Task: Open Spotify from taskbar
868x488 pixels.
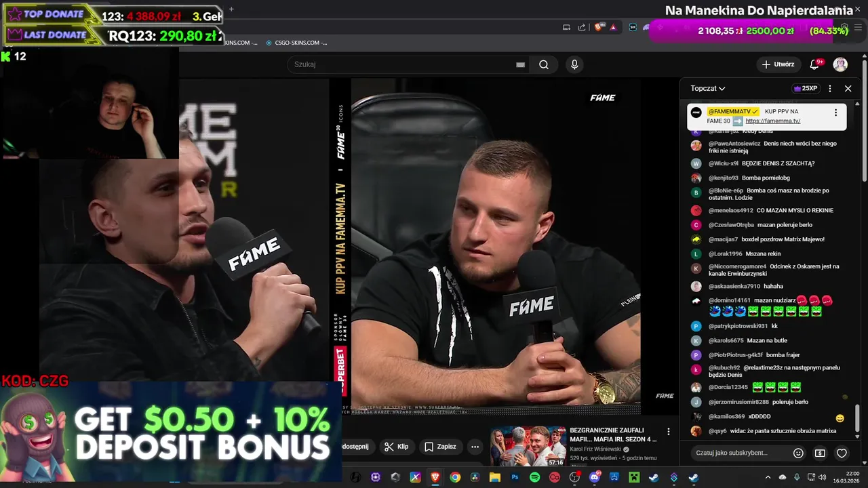Action: [x=534, y=477]
